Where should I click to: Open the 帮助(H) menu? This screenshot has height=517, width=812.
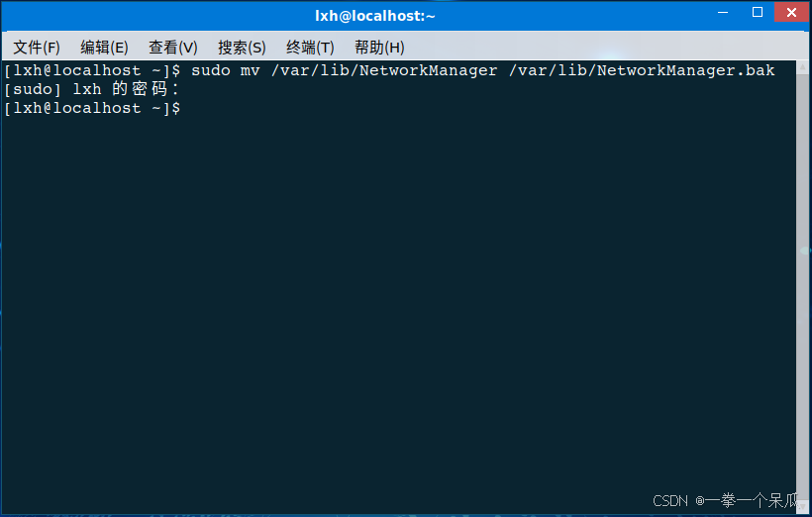[379, 48]
